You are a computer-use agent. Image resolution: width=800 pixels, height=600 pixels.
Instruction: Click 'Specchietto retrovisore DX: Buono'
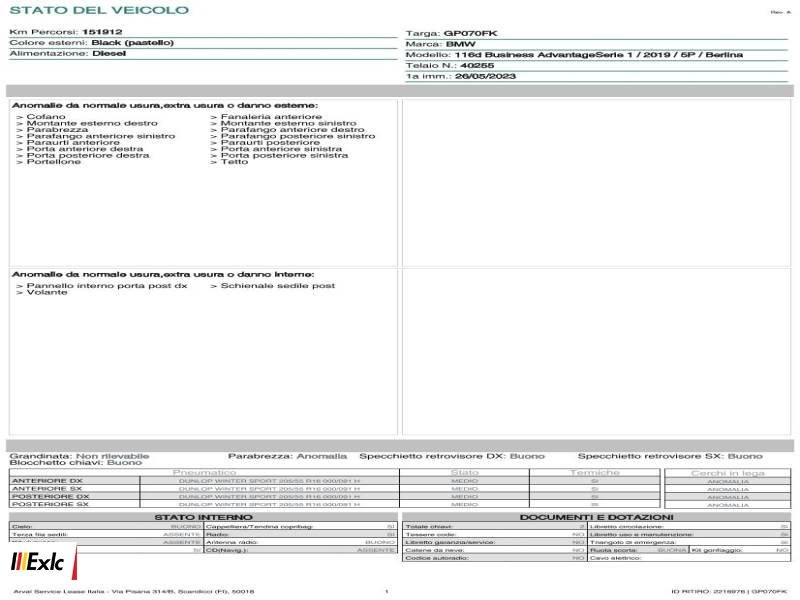pos(452,456)
